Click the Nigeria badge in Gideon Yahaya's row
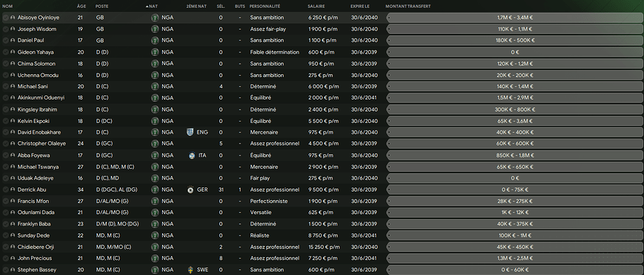This screenshot has width=644, height=275. click(155, 52)
